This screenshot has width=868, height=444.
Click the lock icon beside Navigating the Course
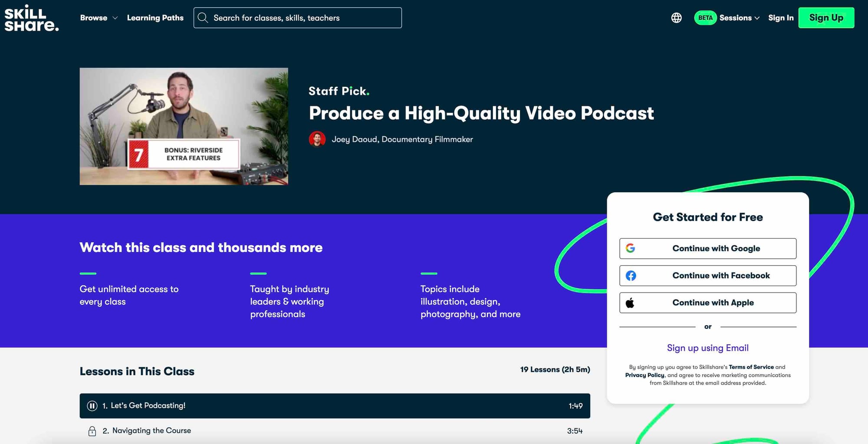(92, 431)
